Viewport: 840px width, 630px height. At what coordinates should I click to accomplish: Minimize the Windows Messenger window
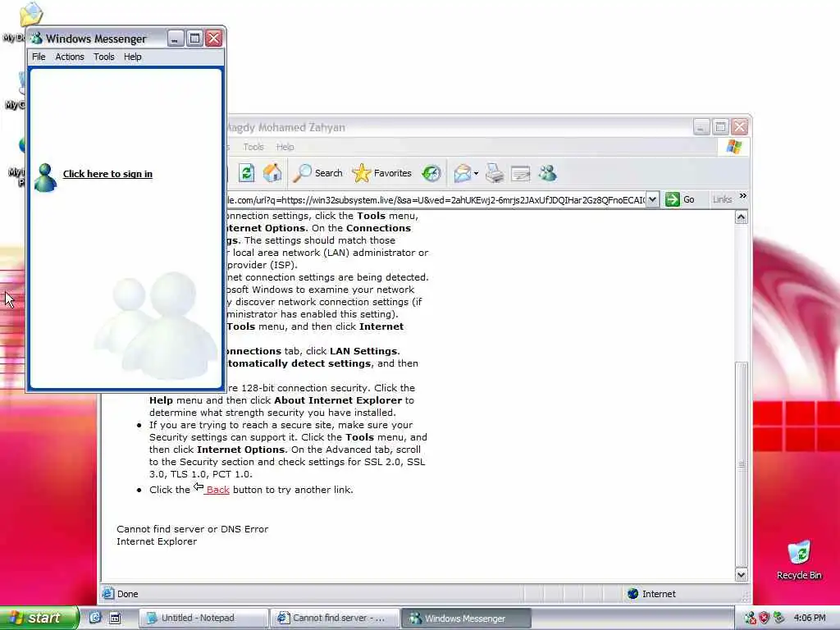tap(176, 39)
